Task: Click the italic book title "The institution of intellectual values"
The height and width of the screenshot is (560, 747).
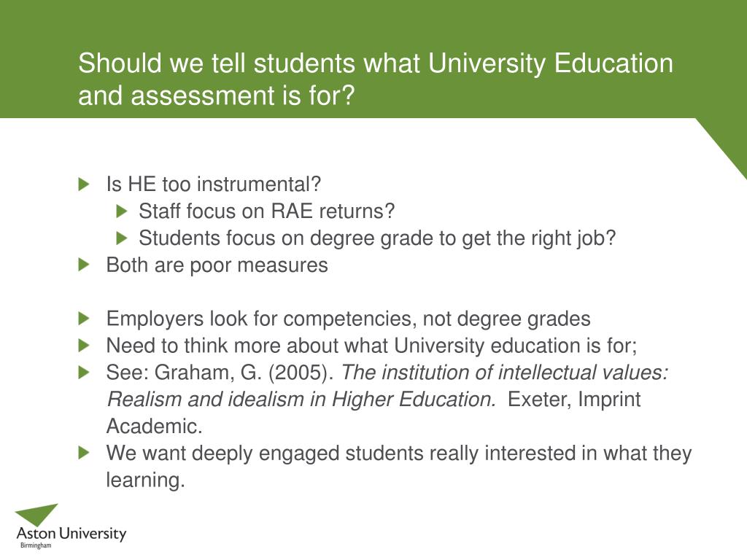Action: [505, 373]
